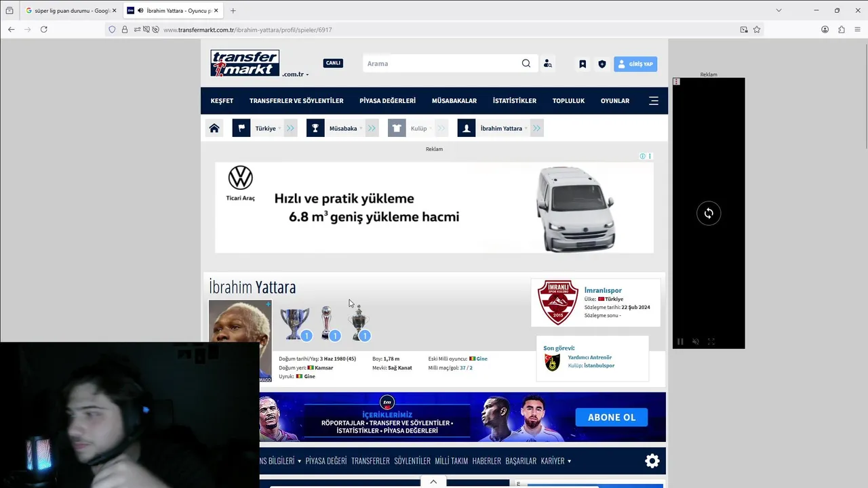Screen dimensions: 868x488
Task: Open the Keşfet menu
Action: coord(222,100)
